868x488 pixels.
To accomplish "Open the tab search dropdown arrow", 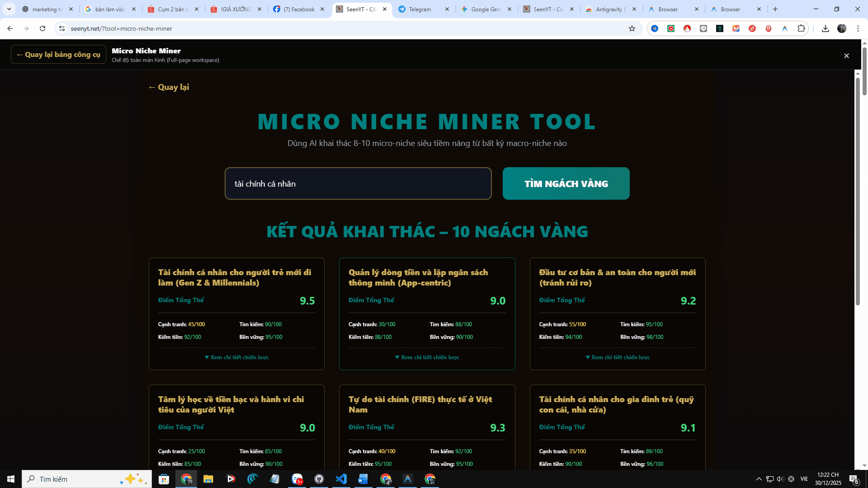I will coord(9,9).
